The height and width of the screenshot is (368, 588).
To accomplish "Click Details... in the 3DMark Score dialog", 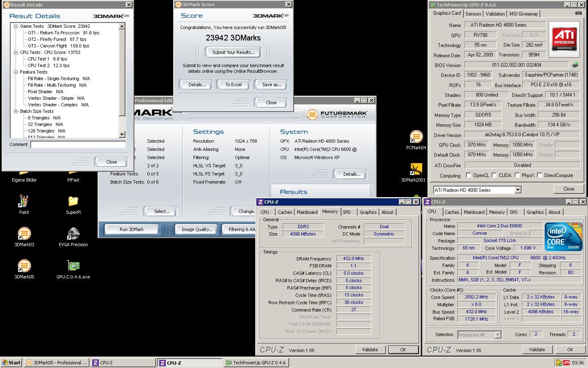I will pyautogui.click(x=197, y=85).
